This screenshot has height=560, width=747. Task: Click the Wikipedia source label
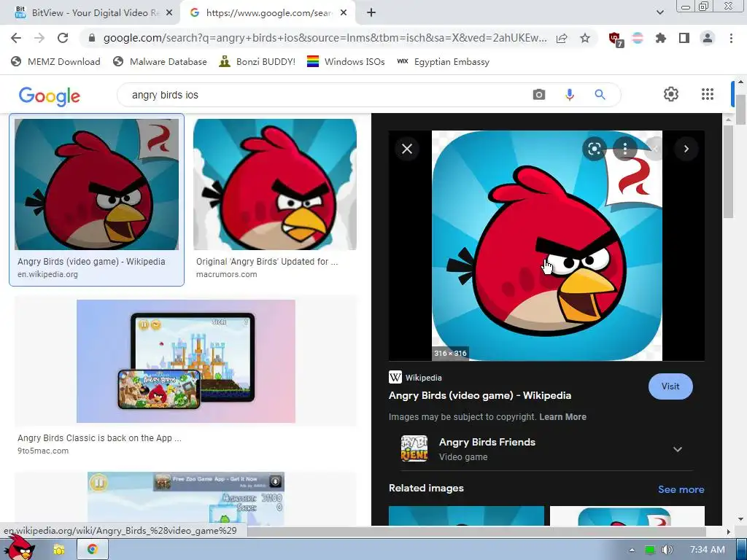(x=424, y=378)
